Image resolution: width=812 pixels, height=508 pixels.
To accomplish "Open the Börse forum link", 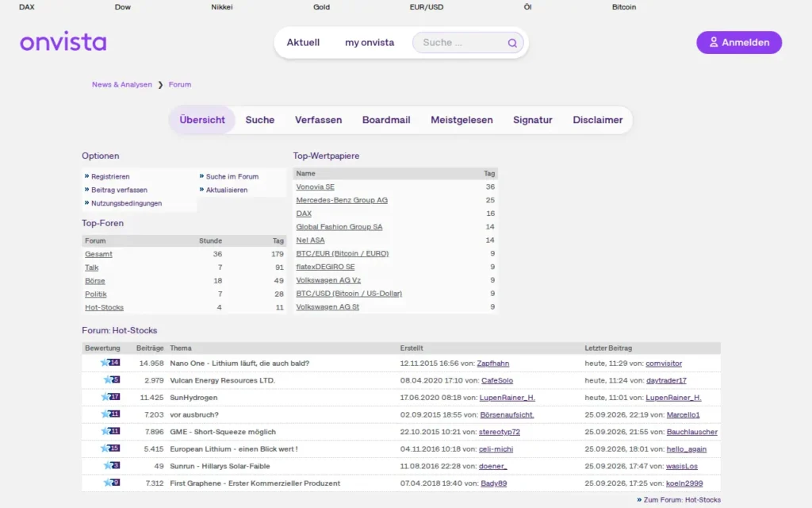I will click(95, 280).
